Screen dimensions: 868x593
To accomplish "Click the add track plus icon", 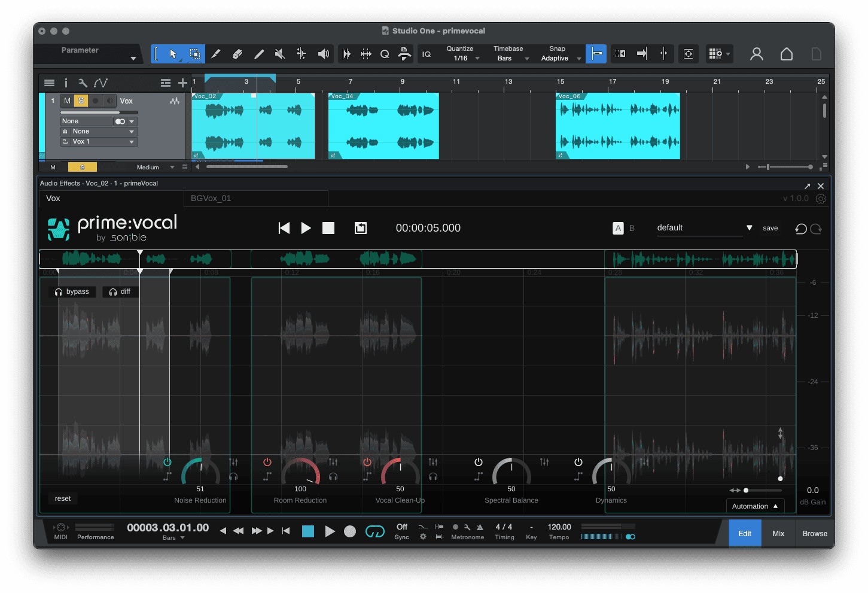I will point(182,83).
